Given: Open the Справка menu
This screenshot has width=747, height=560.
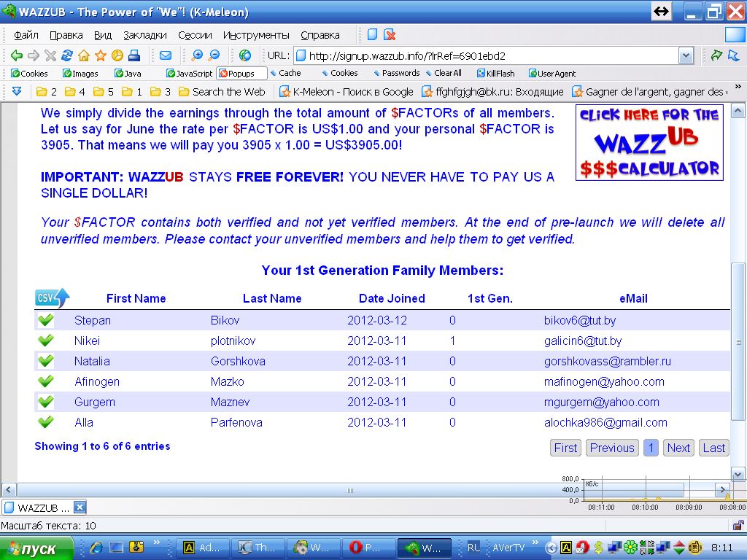Looking at the screenshot, I should (320, 35).
